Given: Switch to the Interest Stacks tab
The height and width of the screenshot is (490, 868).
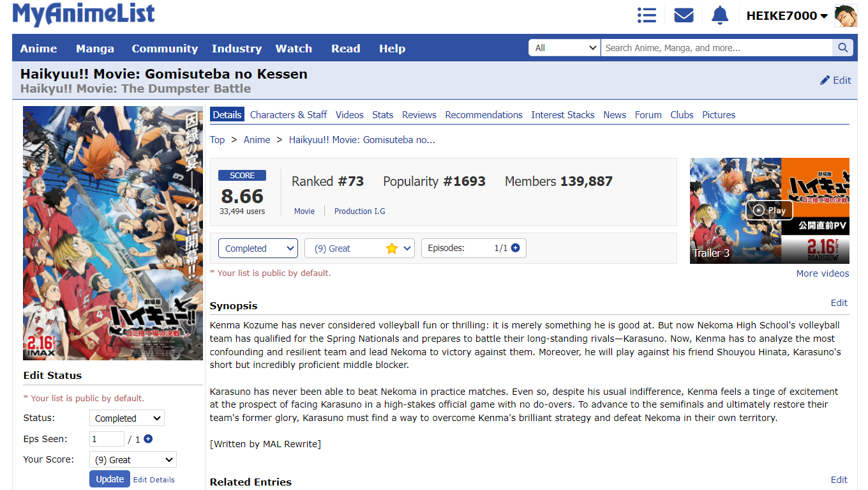Looking at the screenshot, I should coord(563,115).
